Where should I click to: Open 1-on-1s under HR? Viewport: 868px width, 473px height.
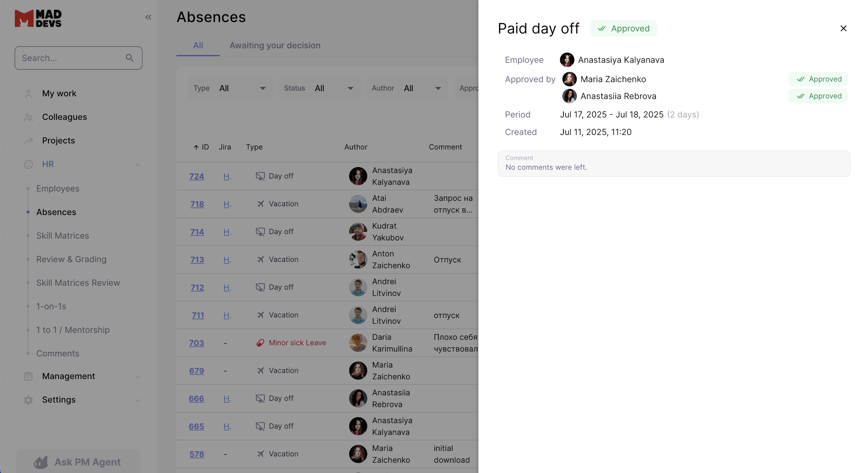pos(51,307)
